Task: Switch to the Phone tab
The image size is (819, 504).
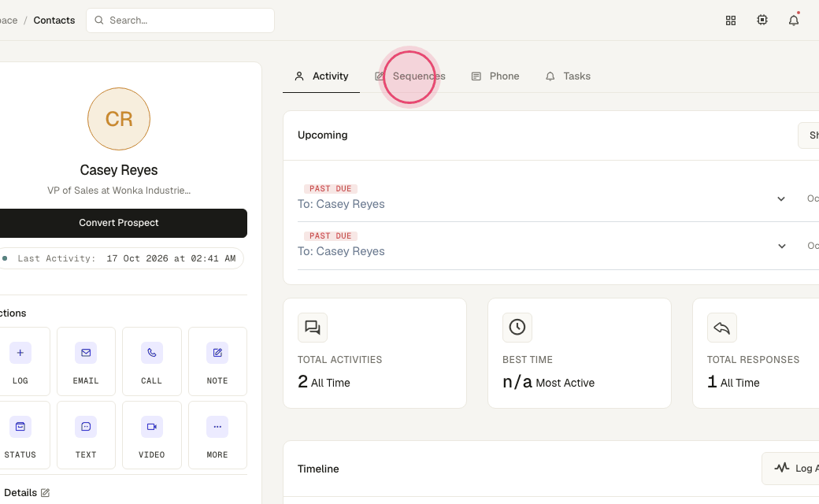Action: [x=495, y=76]
